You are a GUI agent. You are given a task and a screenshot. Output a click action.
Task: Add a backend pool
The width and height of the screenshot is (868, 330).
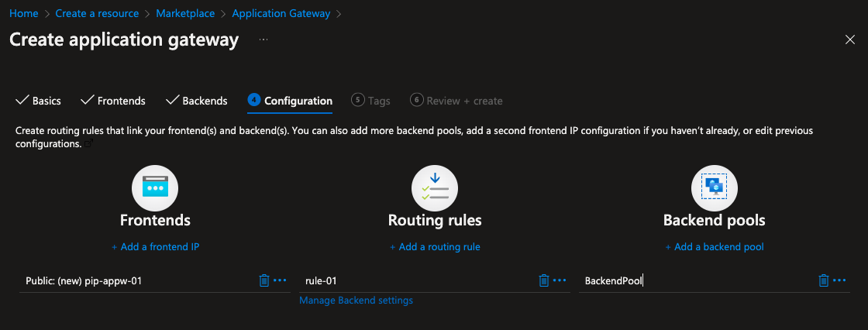[x=714, y=247]
